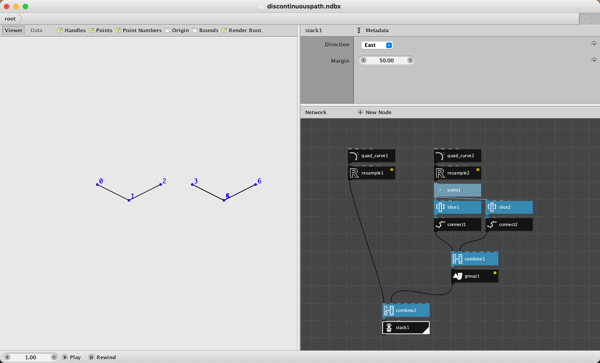Click the combine1 node icon
Screen dimensions: 600x363
457,259
